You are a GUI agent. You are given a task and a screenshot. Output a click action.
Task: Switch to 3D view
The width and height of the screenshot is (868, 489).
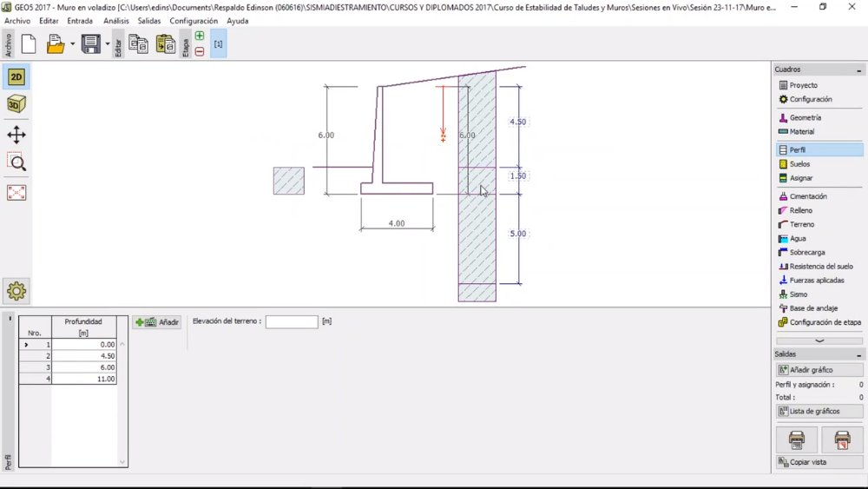point(16,104)
